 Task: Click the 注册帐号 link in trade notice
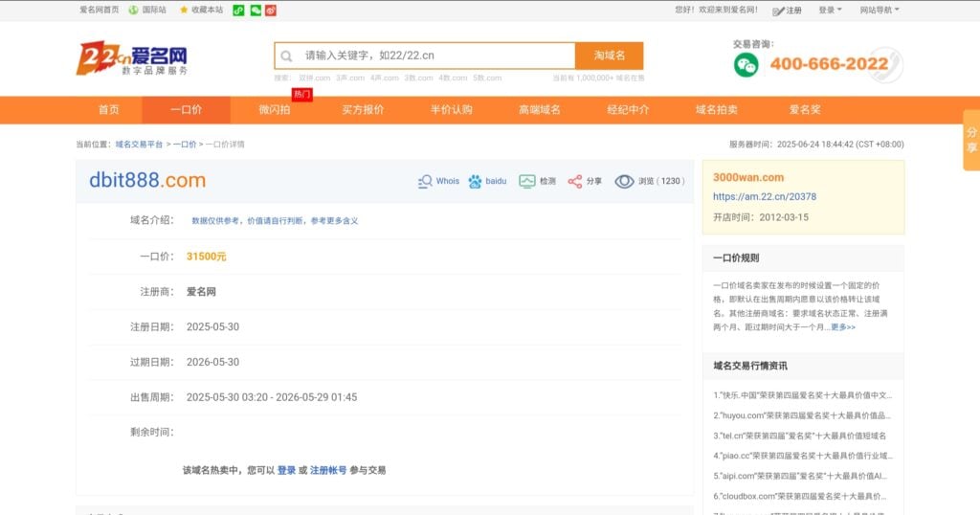[x=328, y=471]
